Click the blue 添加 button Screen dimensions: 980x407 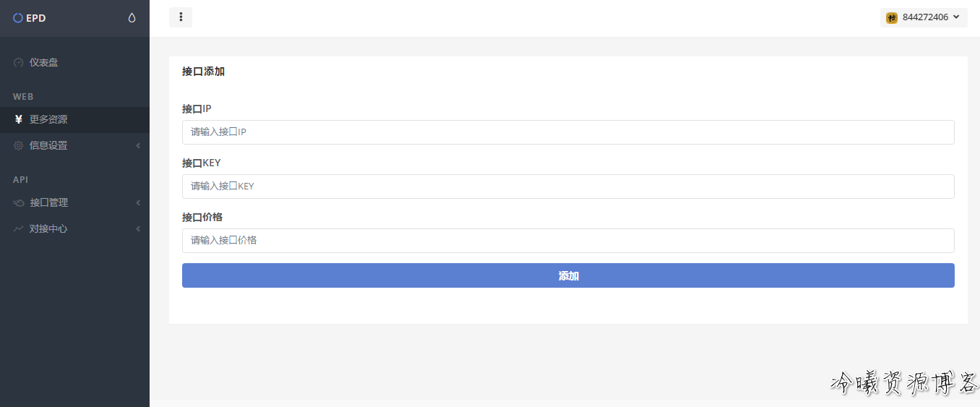tap(568, 275)
